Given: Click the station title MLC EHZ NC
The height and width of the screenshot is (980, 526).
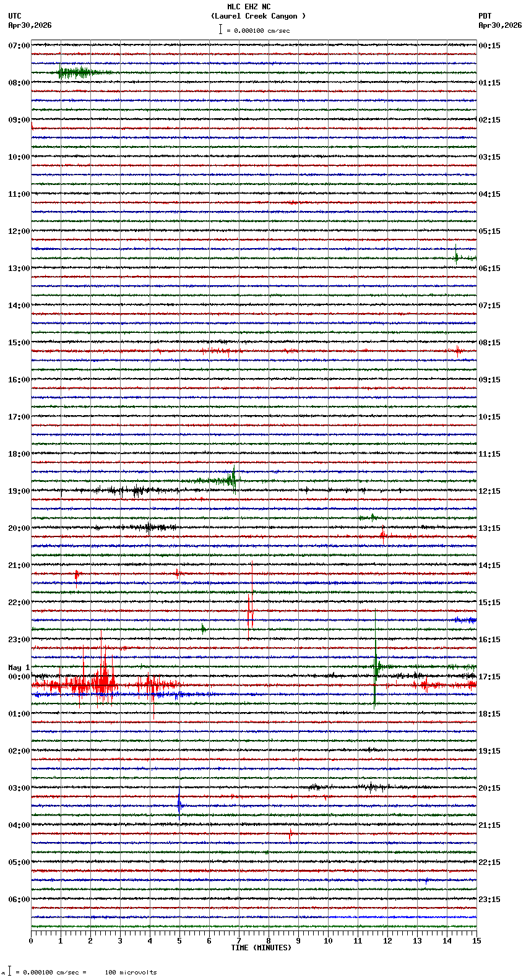Looking at the screenshot, I should tap(249, 7).
